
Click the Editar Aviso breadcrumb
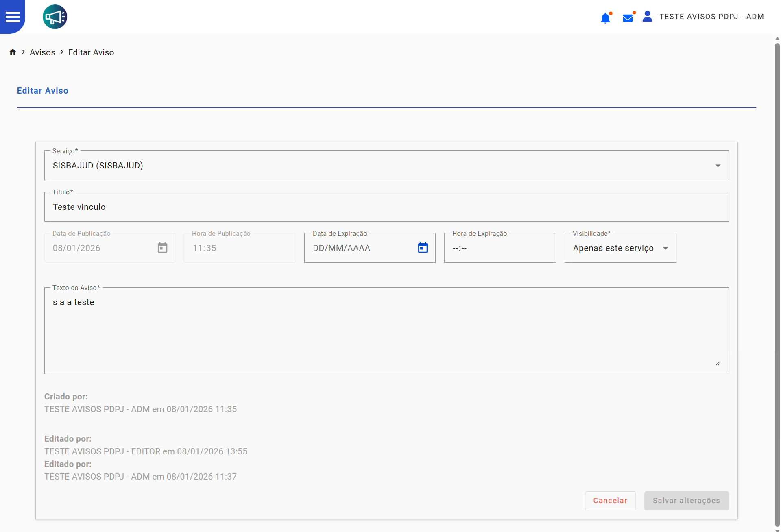click(91, 52)
